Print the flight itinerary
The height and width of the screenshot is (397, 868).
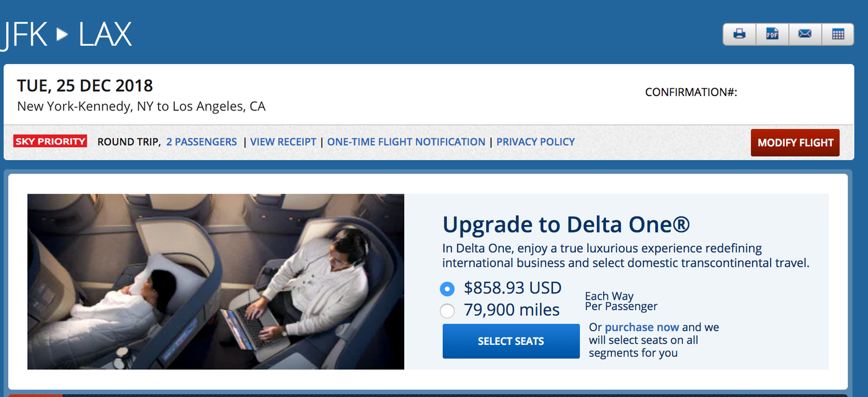[x=739, y=34]
